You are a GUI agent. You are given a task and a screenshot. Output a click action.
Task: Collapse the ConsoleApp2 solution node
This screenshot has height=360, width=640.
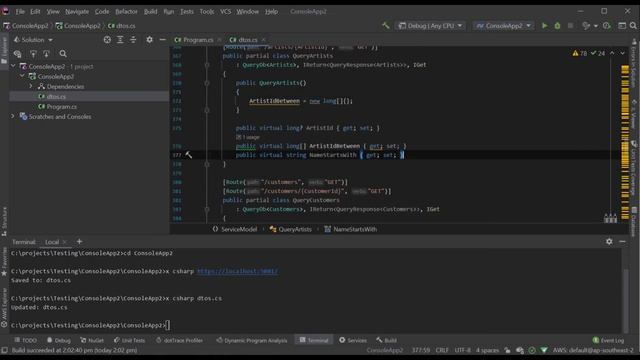(x=13, y=66)
